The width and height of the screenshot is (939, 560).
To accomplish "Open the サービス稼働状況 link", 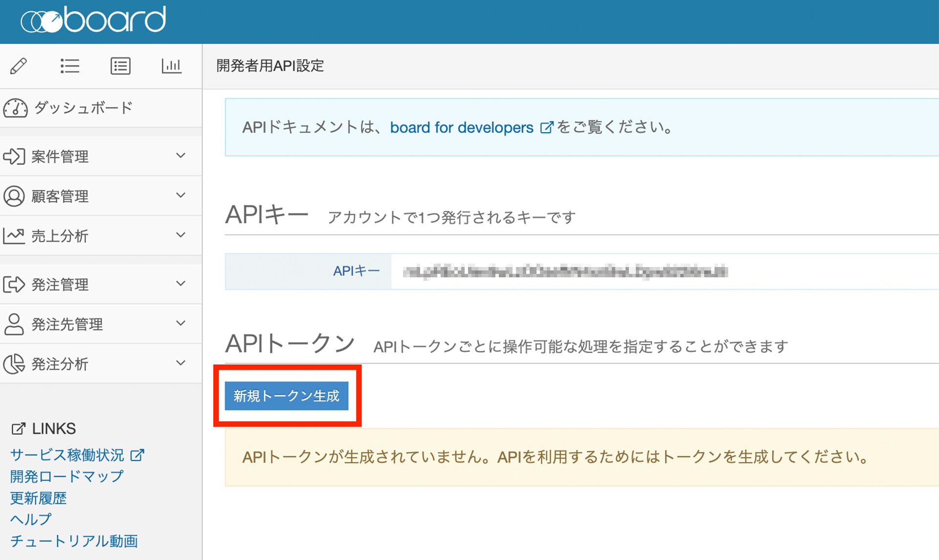I will (x=67, y=455).
